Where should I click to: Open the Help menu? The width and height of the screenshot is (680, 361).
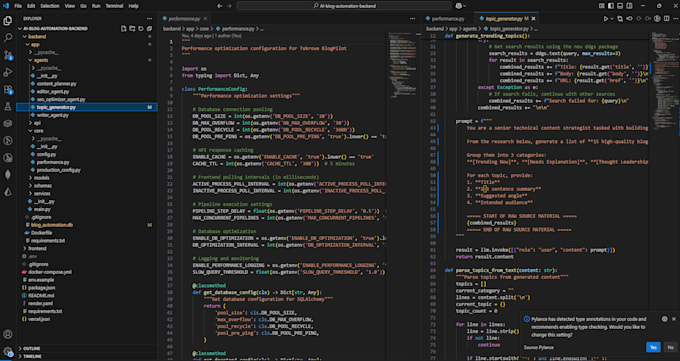[x=134, y=6]
